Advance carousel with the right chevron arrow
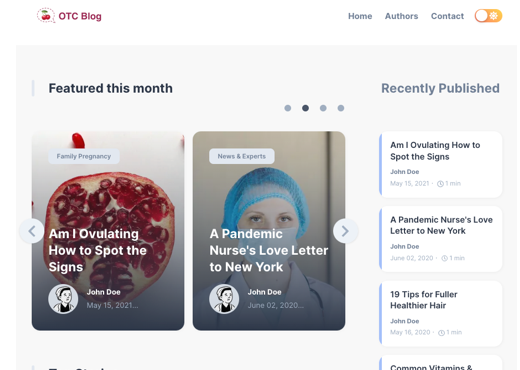Screen dimensions: 520x370 pyautogui.click(x=345, y=231)
